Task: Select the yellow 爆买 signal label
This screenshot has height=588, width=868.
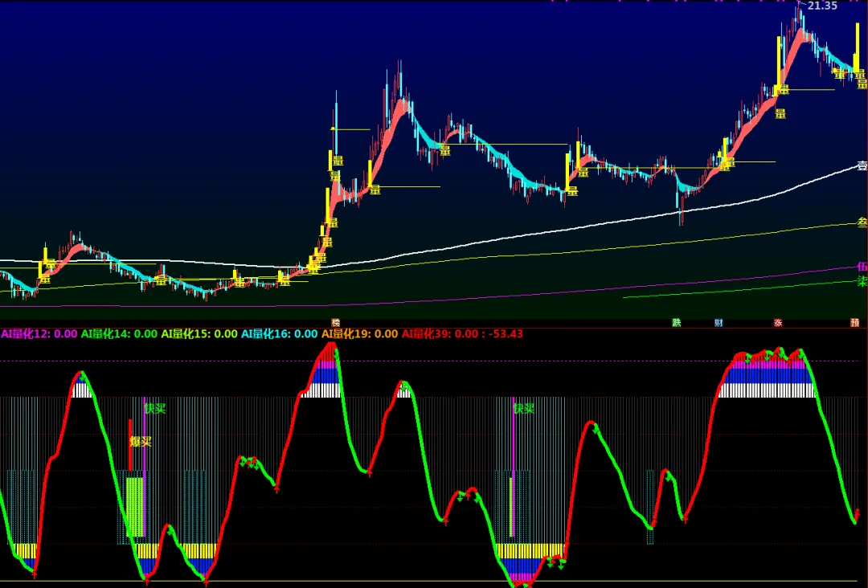Action: [x=141, y=442]
